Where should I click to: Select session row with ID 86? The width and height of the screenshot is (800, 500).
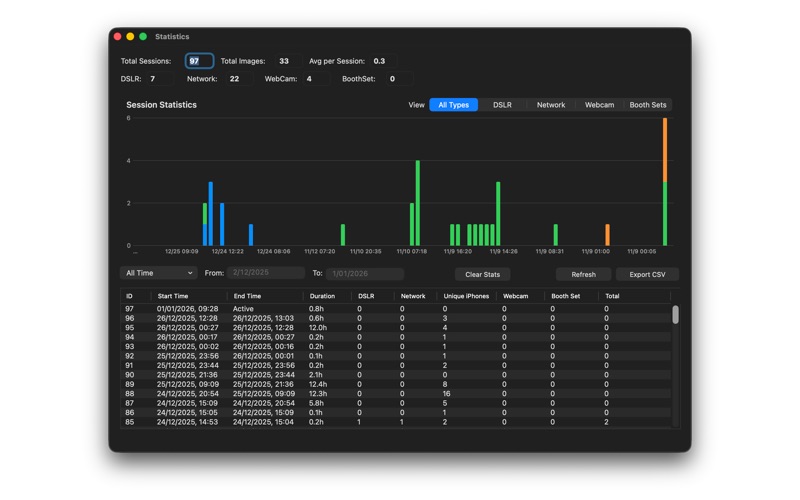coord(396,412)
